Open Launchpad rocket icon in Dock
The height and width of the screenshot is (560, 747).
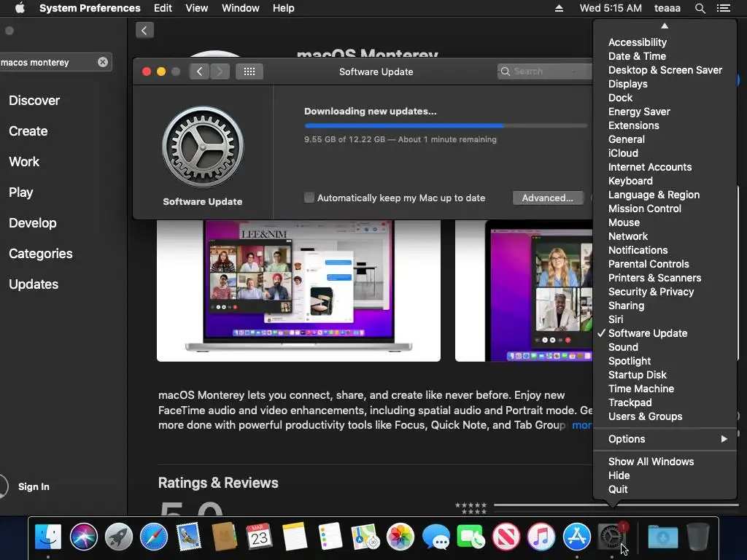click(119, 537)
